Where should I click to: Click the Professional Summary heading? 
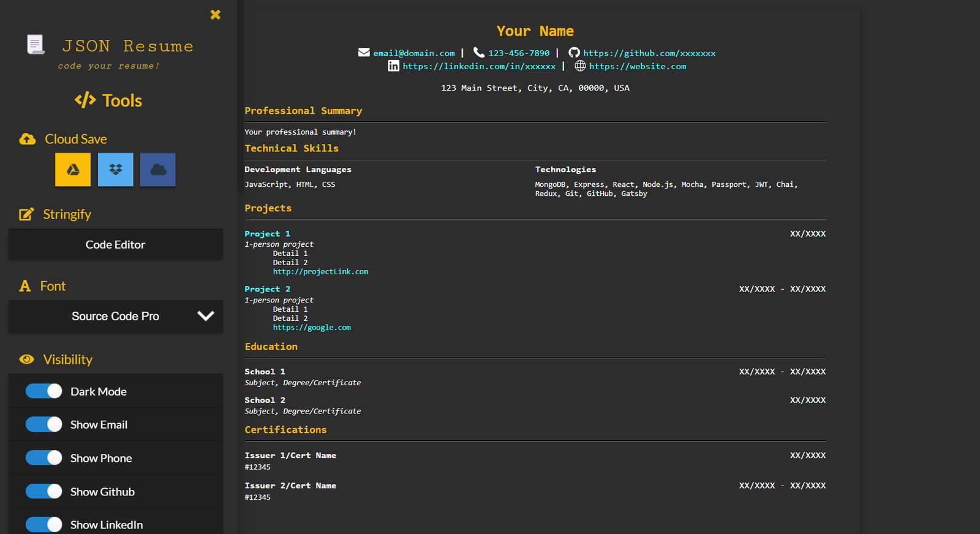click(303, 111)
